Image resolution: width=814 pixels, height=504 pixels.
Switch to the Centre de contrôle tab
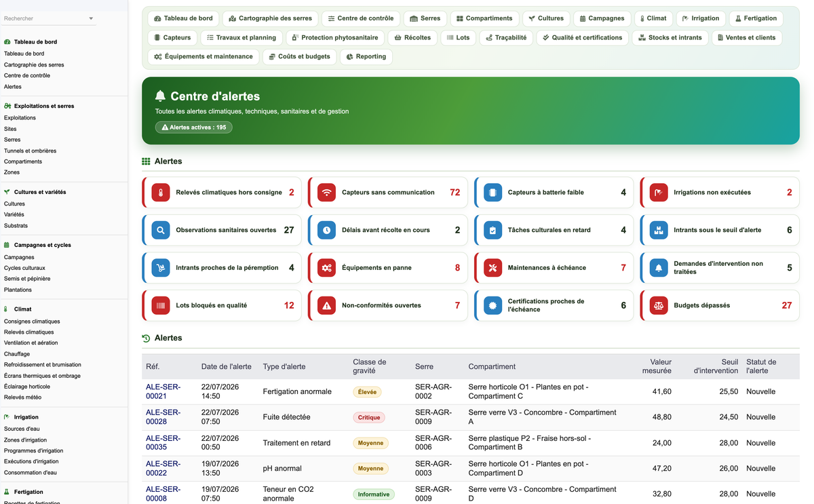360,18
